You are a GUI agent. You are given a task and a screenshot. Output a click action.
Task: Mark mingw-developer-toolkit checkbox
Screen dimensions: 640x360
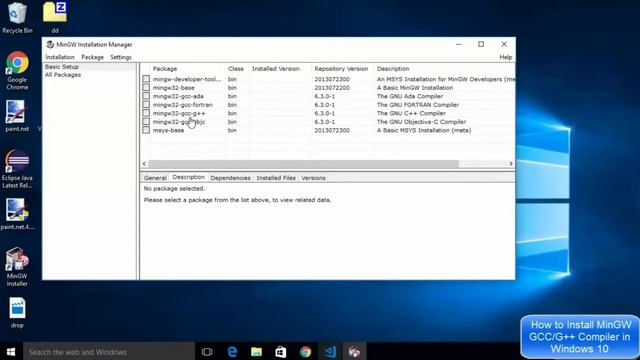146,78
